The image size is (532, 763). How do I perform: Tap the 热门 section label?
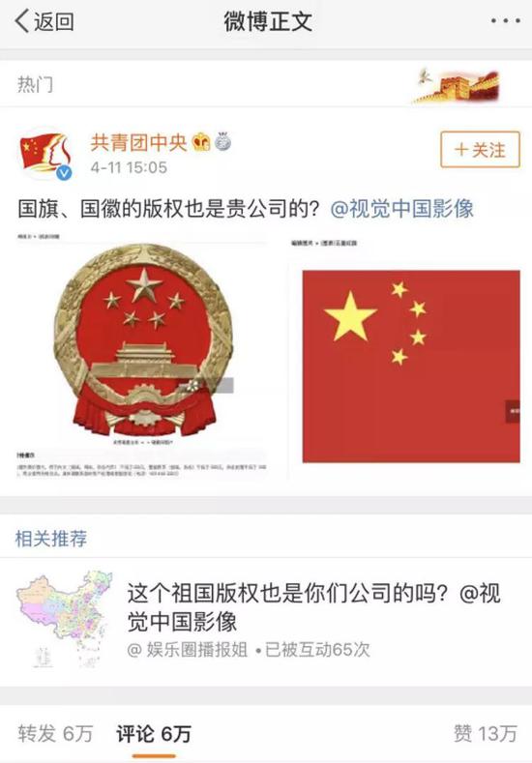click(x=35, y=85)
